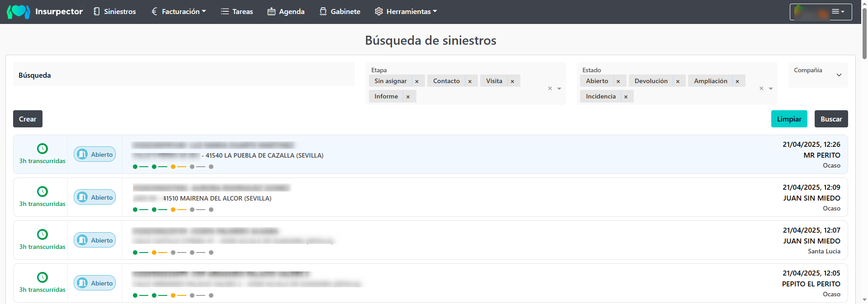The height and width of the screenshot is (304, 868).
Task: Open the user account menu at top right
Action: 821,12
